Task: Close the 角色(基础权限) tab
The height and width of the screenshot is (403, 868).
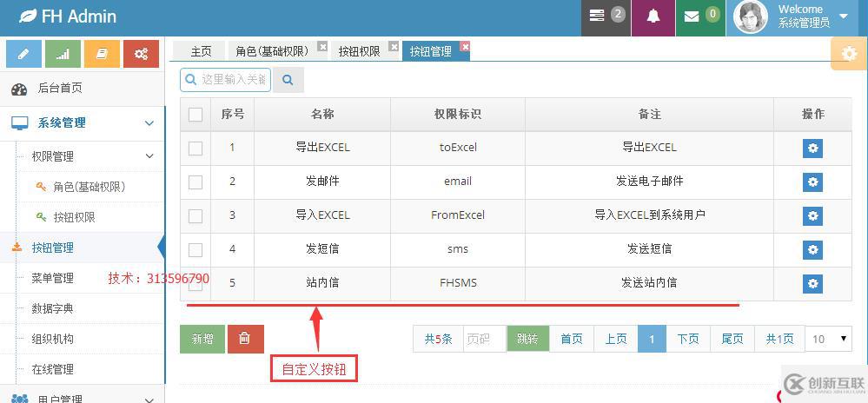Action: point(322,47)
